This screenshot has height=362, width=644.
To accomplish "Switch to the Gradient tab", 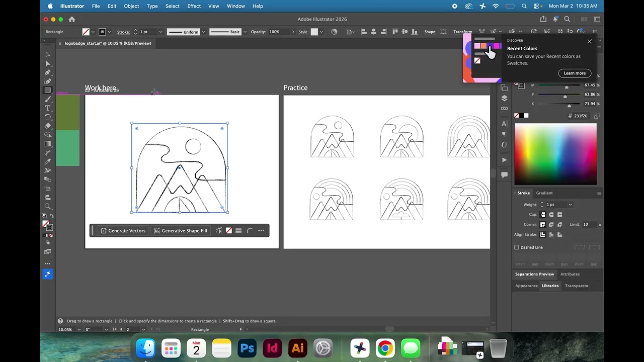I will pyautogui.click(x=544, y=193).
